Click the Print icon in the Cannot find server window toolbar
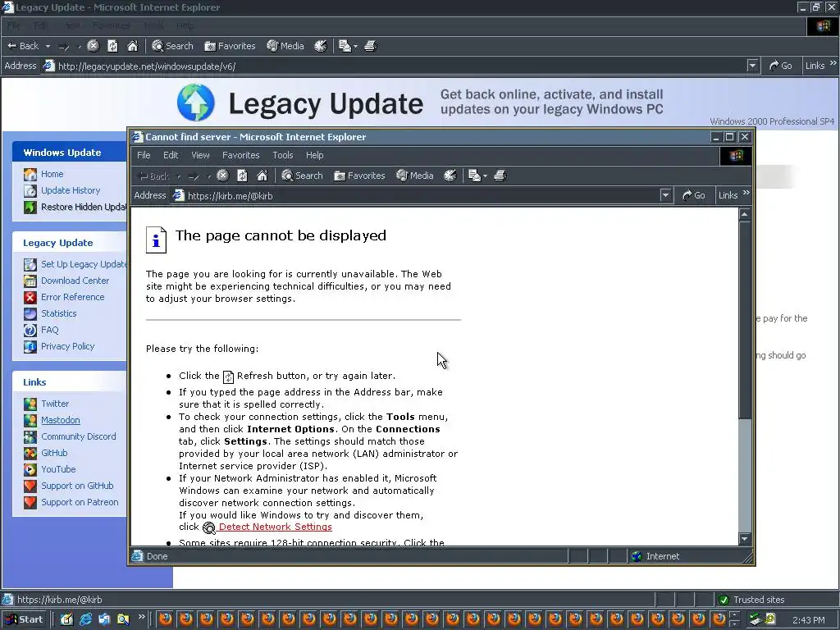The height and width of the screenshot is (630, 840). 500,176
